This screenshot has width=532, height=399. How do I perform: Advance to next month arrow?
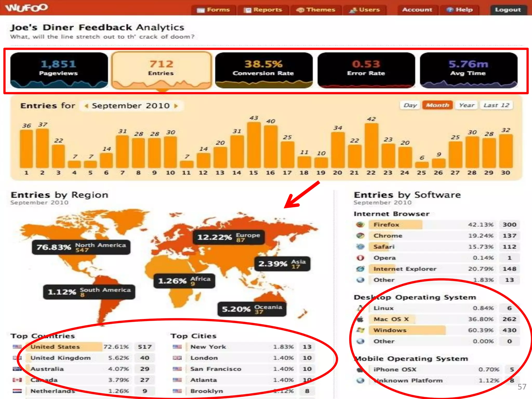176,106
